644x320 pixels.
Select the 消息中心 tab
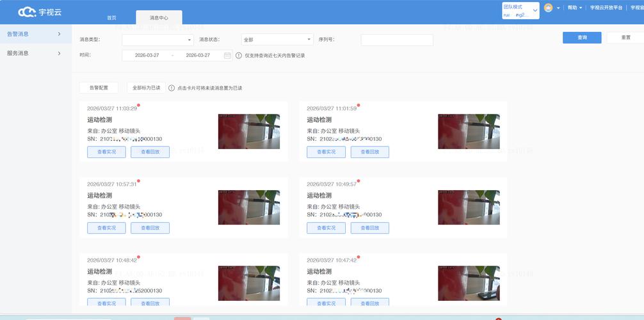pos(159,18)
